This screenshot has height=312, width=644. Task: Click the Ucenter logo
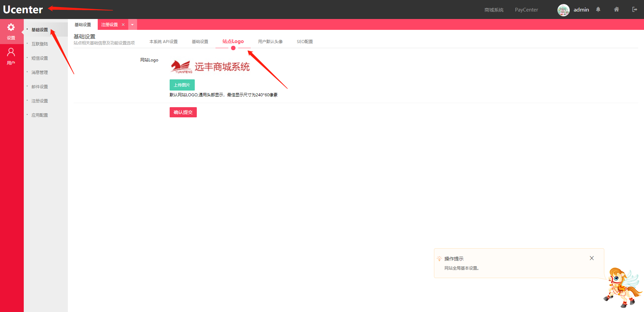pyautogui.click(x=23, y=9)
